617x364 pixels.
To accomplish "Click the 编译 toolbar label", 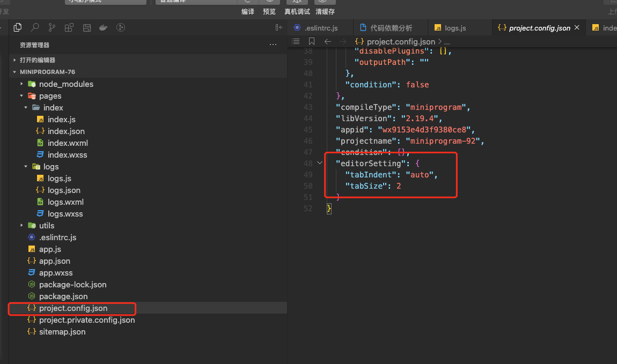I will tap(247, 12).
